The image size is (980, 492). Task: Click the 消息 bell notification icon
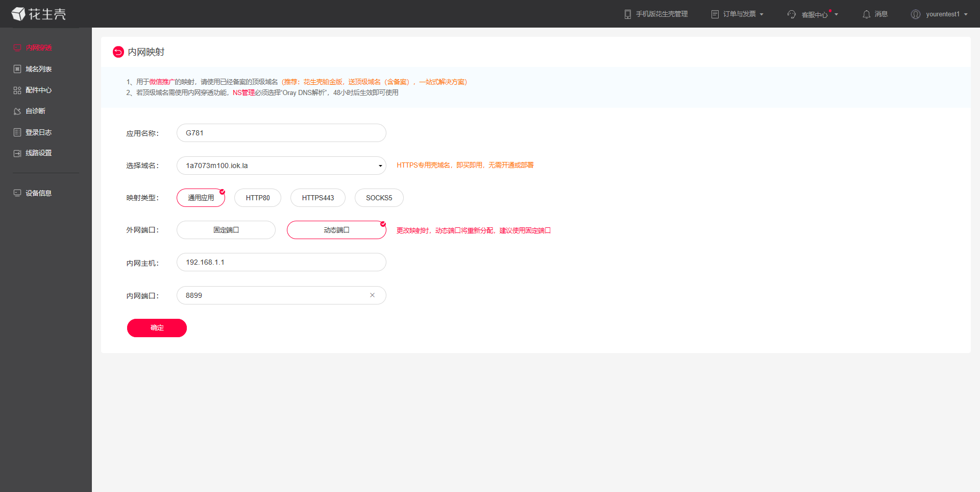(866, 14)
